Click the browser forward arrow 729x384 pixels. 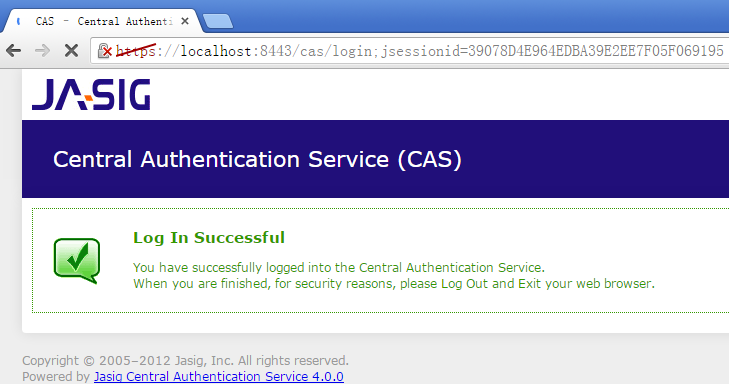(x=42, y=50)
